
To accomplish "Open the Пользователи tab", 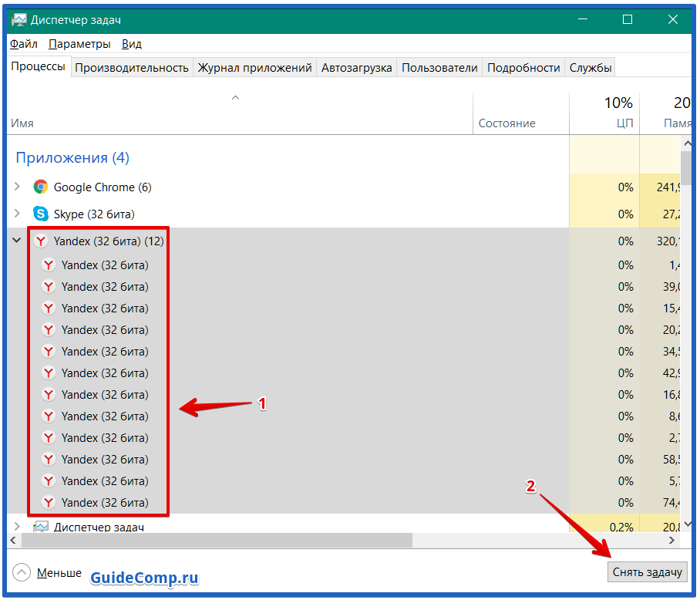I will tap(439, 67).
